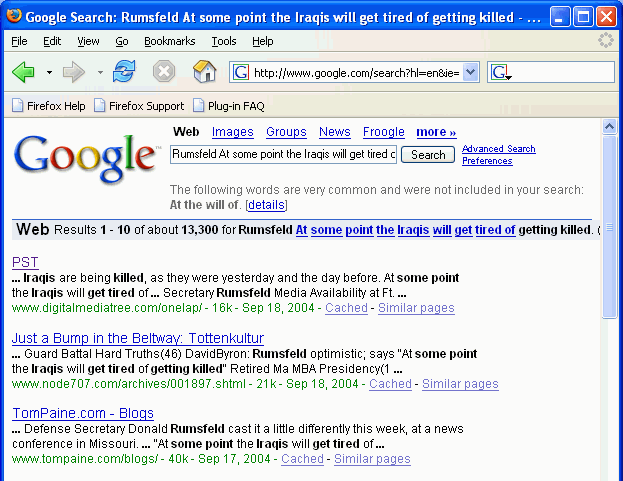The image size is (623, 481).
Task: Switch to the Images search tab
Action: (232, 132)
